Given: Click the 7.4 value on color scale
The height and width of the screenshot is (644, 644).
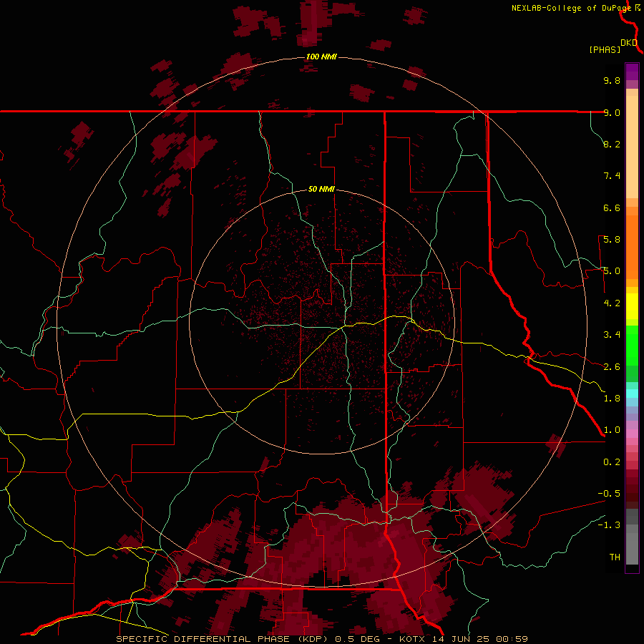Looking at the screenshot, I should (612, 176).
